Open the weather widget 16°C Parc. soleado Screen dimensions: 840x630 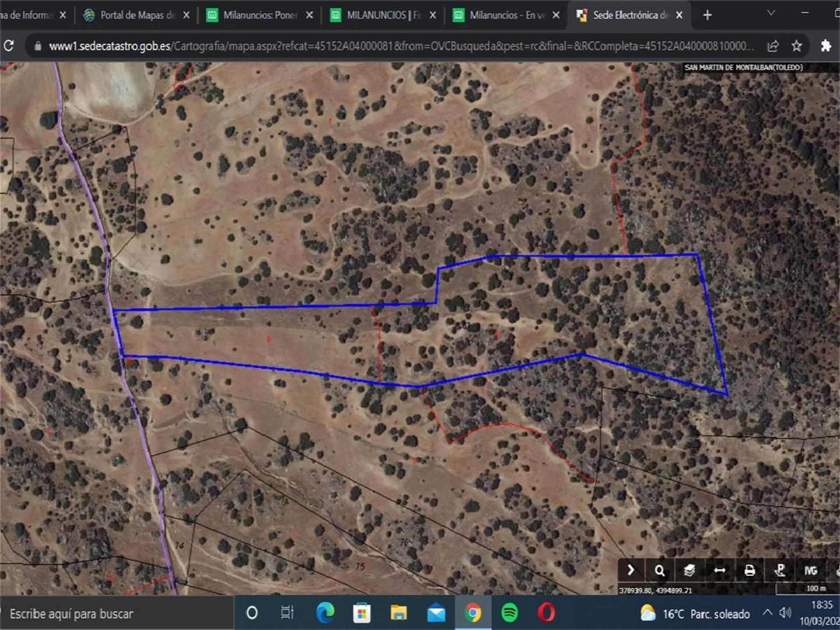click(695, 614)
